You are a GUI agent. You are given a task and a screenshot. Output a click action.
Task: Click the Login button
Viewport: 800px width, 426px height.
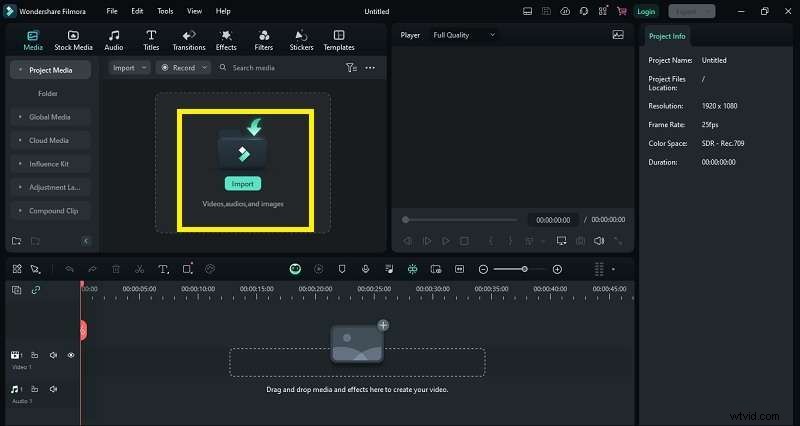(646, 11)
